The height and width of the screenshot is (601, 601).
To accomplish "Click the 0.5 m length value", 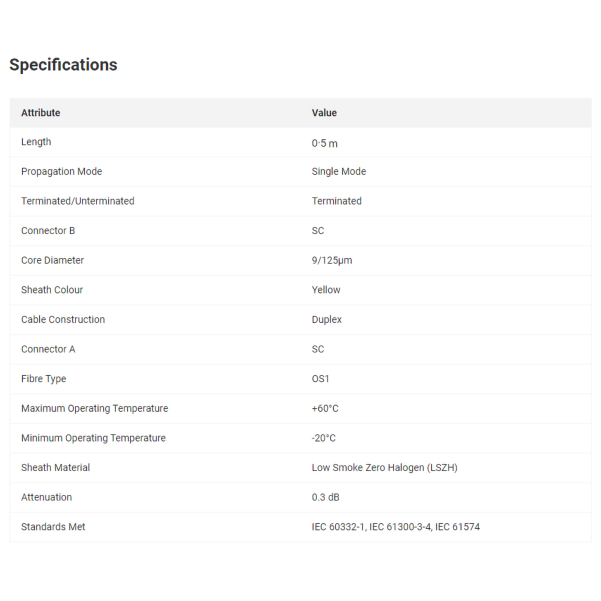I will [x=327, y=143].
